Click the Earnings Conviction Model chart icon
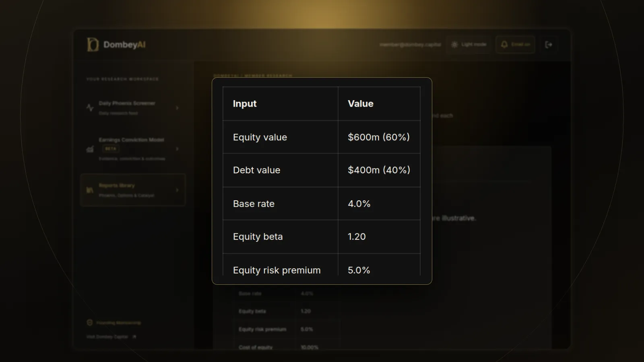644x362 pixels. pyautogui.click(x=90, y=149)
